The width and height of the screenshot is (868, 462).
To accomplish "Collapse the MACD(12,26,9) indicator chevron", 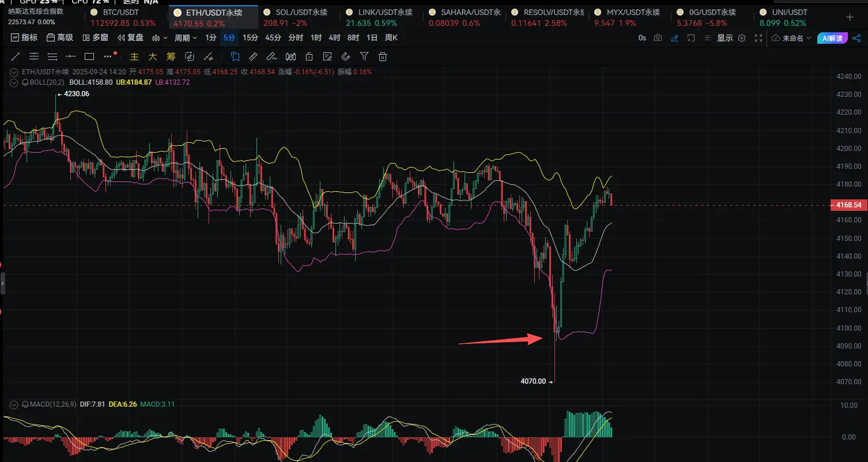I will pos(14,404).
